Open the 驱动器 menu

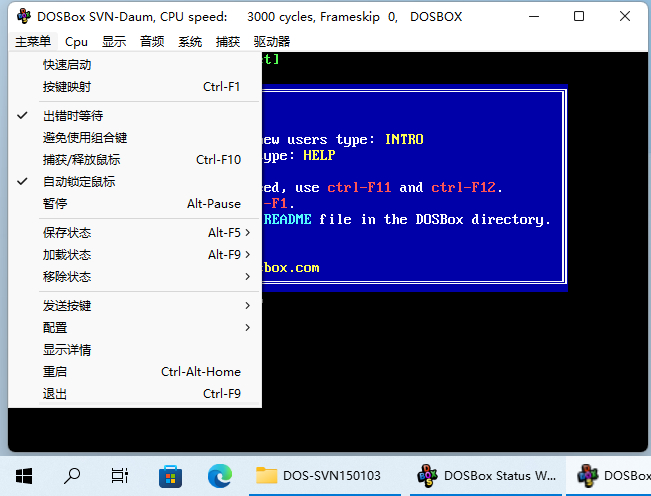(x=272, y=42)
